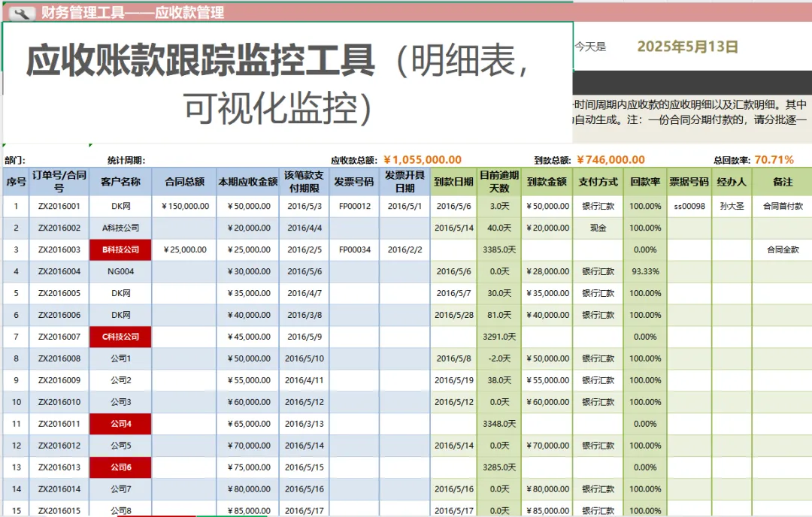Screen dimensions: 812x517
Task: Click the 公司7 customer cell
Action: pyautogui.click(x=120, y=488)
